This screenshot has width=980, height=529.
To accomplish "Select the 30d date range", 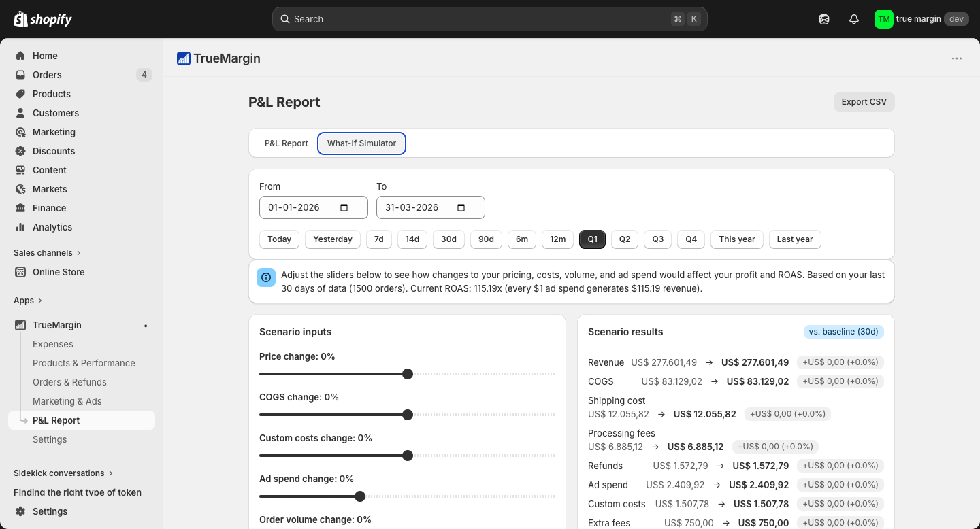I will (x=449, y=239).
